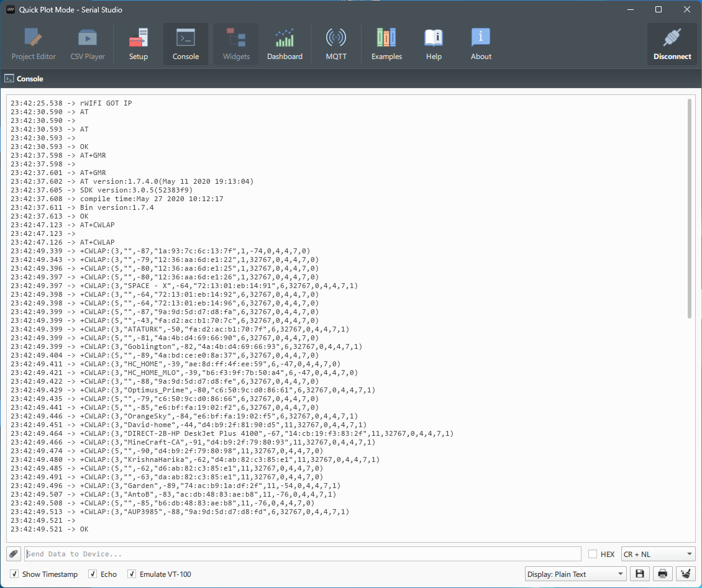The image size is (702, 588).
Task: Open the Help section
Action: (x=434, y=44)
